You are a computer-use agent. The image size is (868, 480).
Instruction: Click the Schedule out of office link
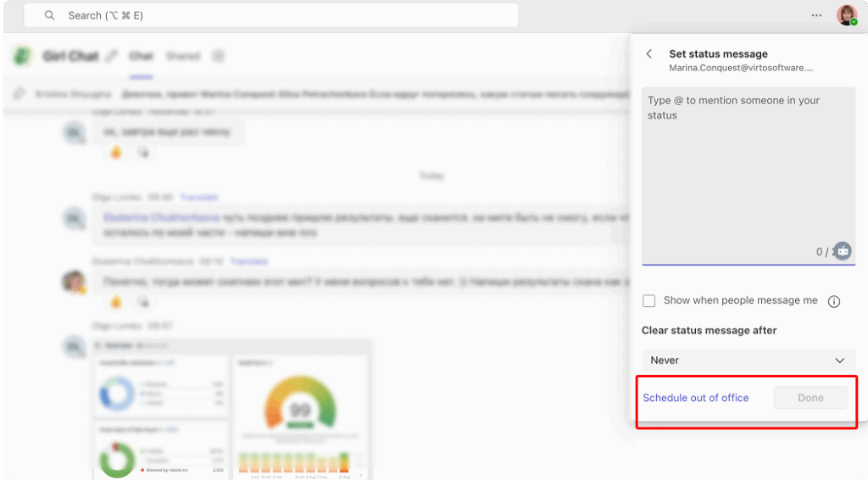695,398
